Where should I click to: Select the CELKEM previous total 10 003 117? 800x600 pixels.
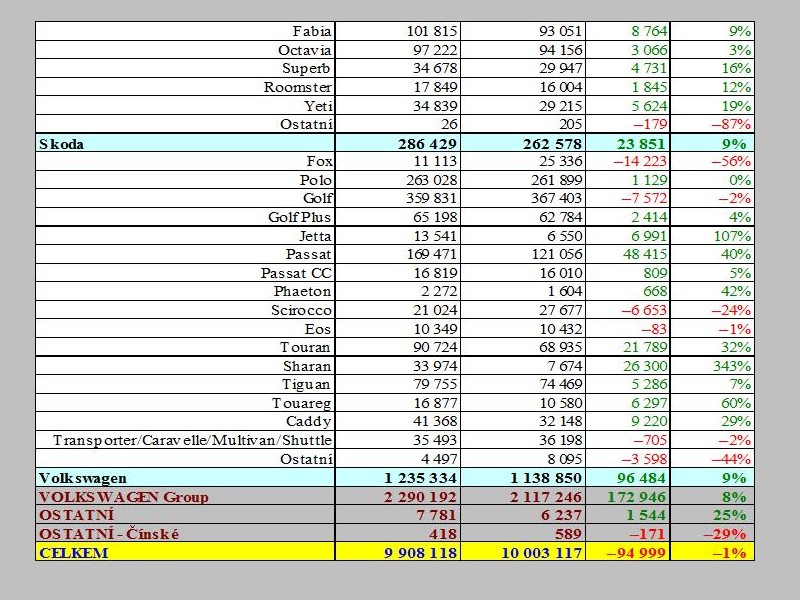click(x=542, y=553)
